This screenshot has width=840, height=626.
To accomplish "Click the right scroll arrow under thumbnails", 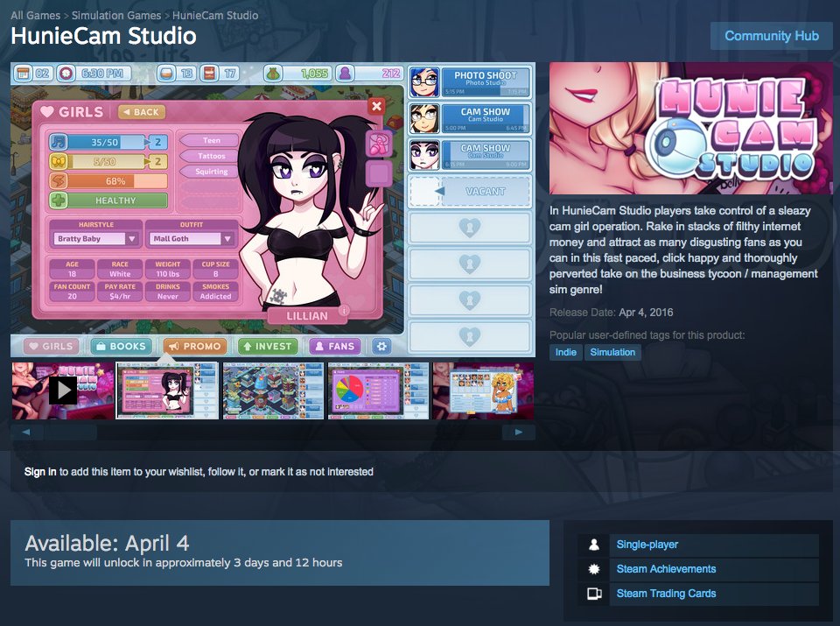I will click(x=519, y=432).
